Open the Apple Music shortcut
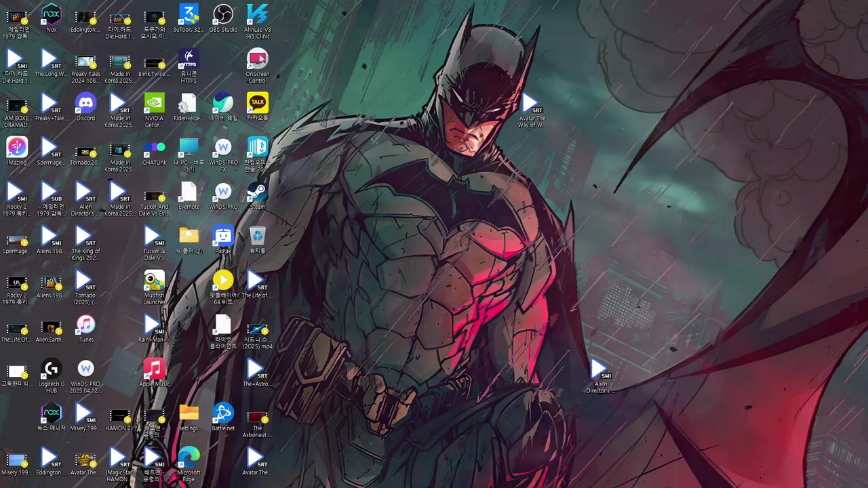This screenshot has width=868, height=488. tap(155, 373)
